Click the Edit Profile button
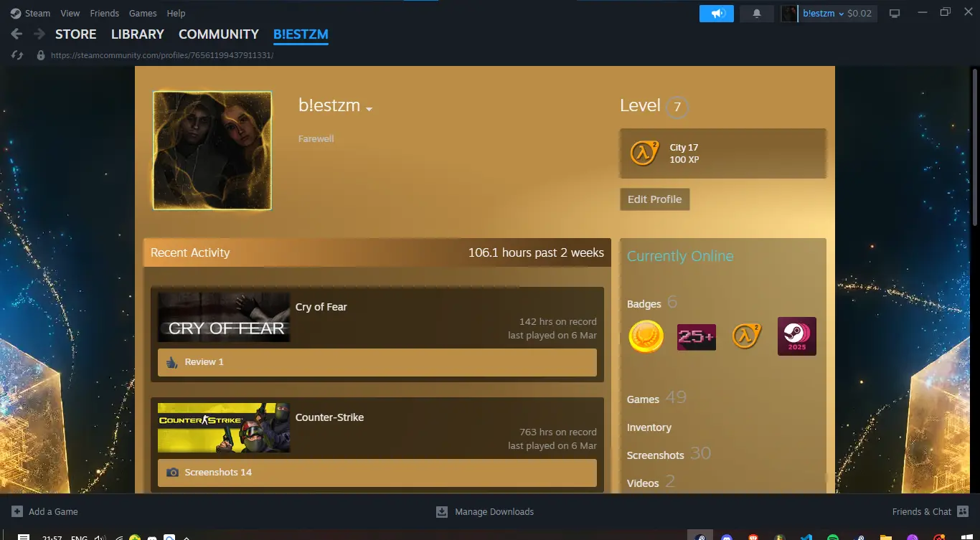980x540 pixels. coord(655,199)
